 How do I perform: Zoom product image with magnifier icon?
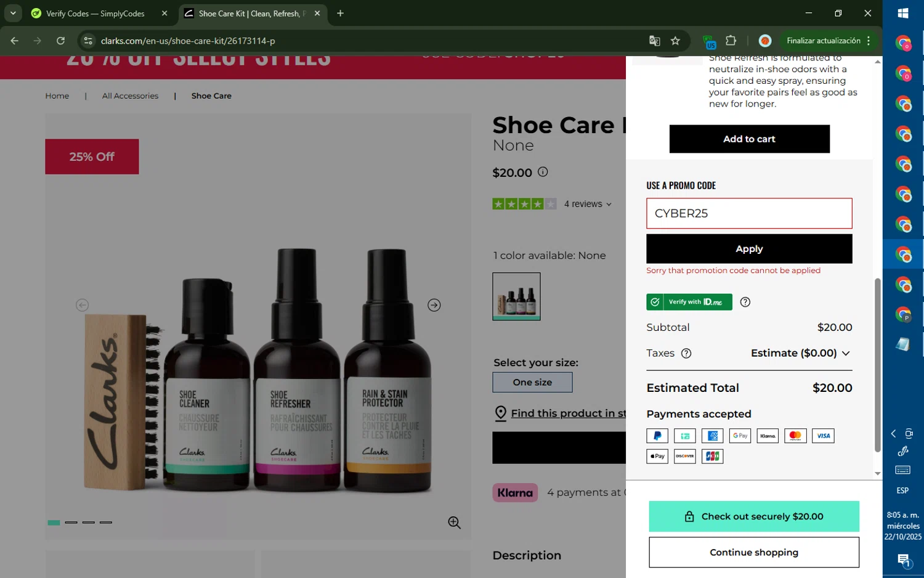(455, 523)
